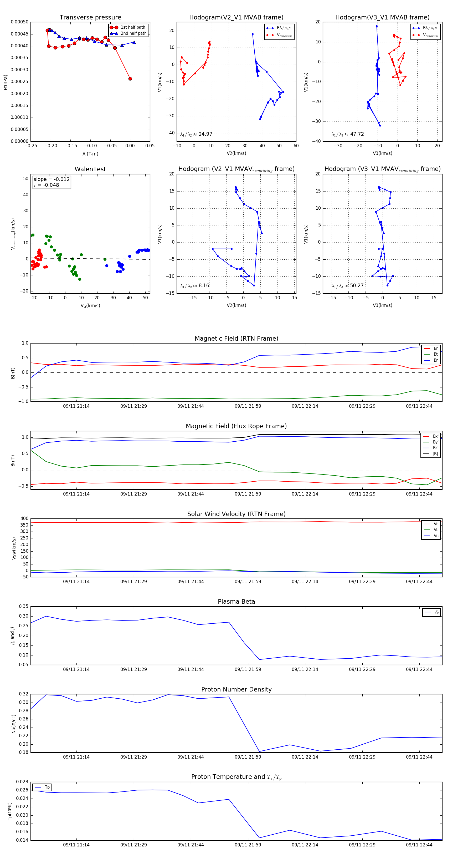Click the 0.00050 tick on Transverse pressure axis
This screenshot has width=473, height=868.
click(x=19, y=22)
